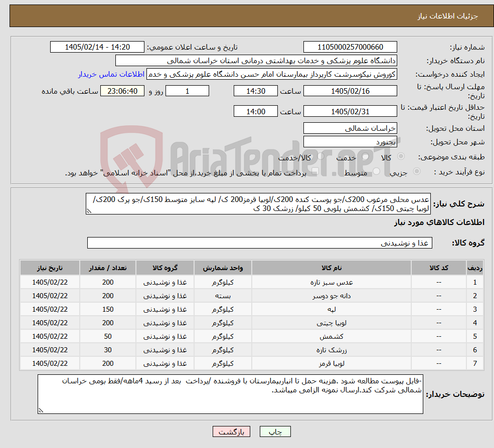Click the price validity date 1405/02/31

(x=350, y=111)
